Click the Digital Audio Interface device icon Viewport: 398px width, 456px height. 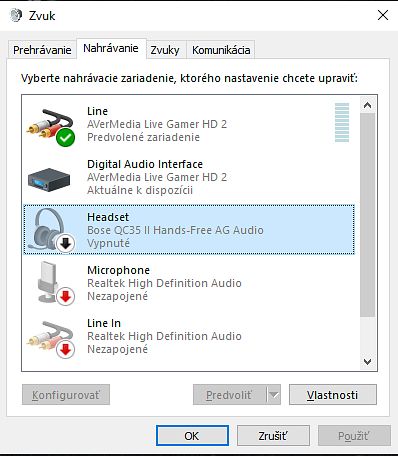click(x=49, y=179)
